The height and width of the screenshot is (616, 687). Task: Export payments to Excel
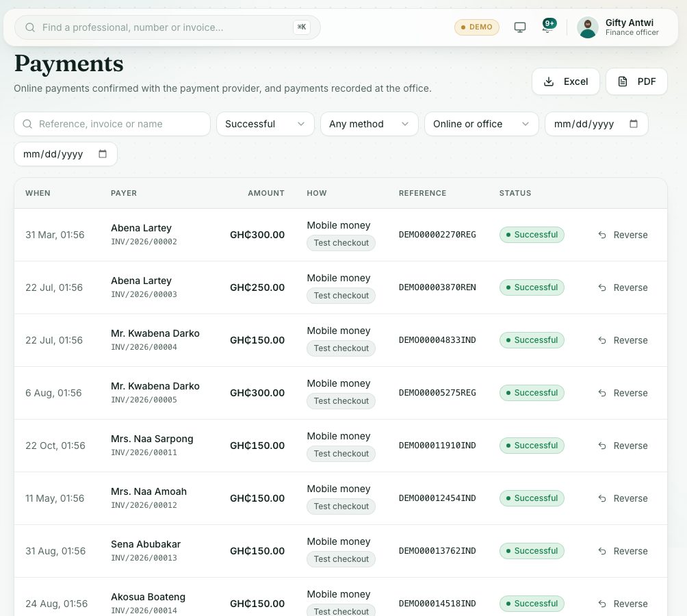pyautogui.click(x=566, y=81)
